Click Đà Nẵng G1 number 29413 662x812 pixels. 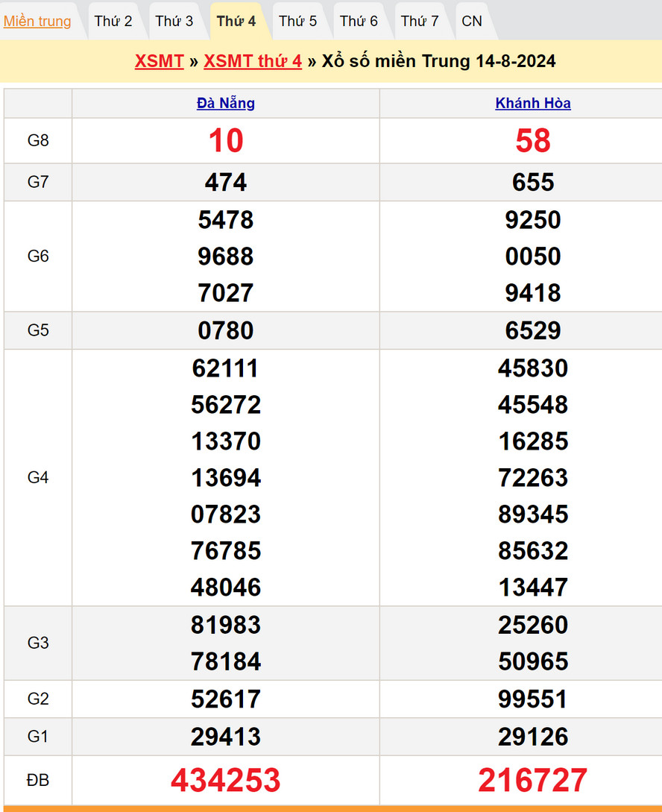(226, 737)
